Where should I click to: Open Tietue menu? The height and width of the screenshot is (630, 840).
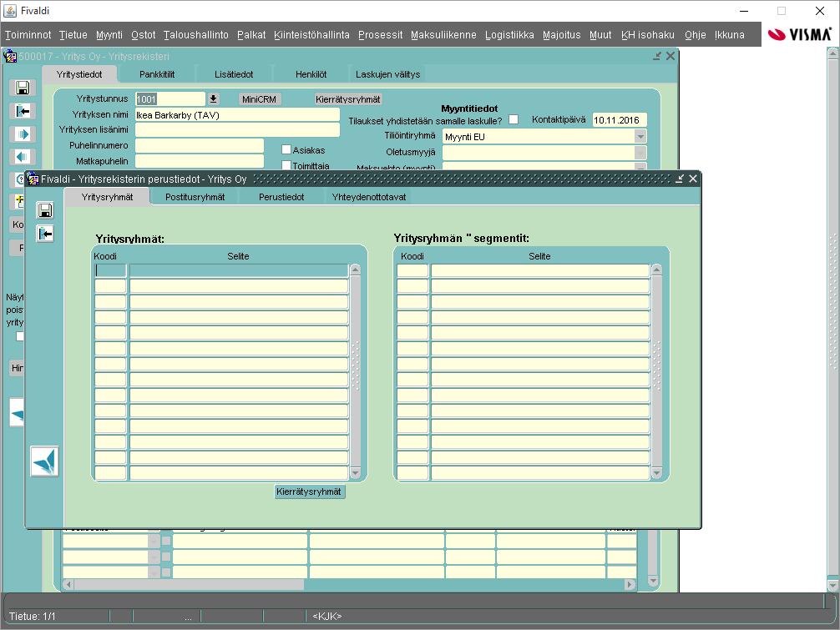(x=73, y=35)
